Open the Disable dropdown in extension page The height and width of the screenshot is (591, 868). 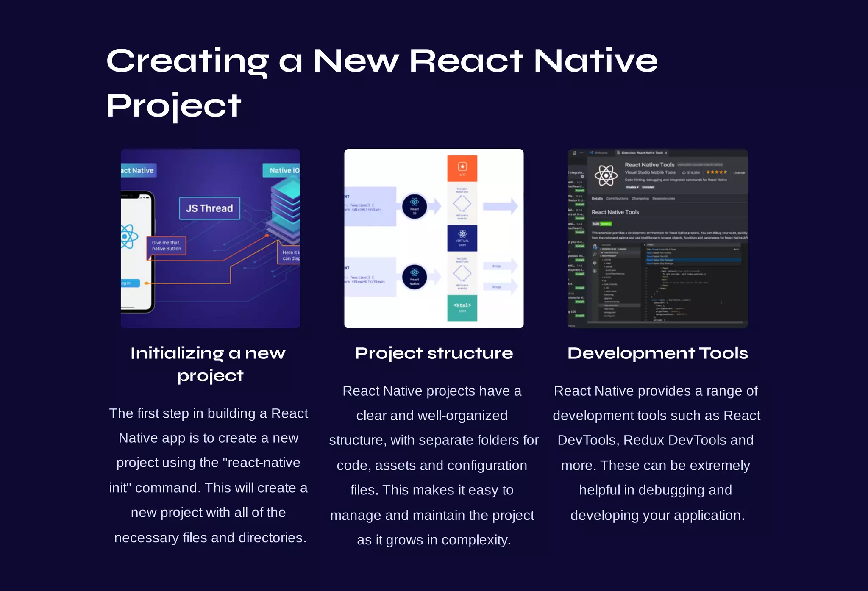tap(632, 187)
